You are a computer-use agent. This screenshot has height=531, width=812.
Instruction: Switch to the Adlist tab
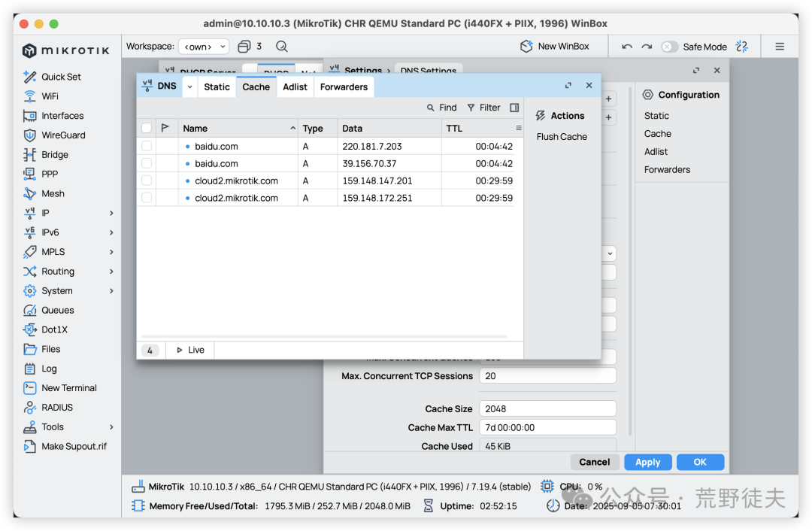[x=295, y=87]
